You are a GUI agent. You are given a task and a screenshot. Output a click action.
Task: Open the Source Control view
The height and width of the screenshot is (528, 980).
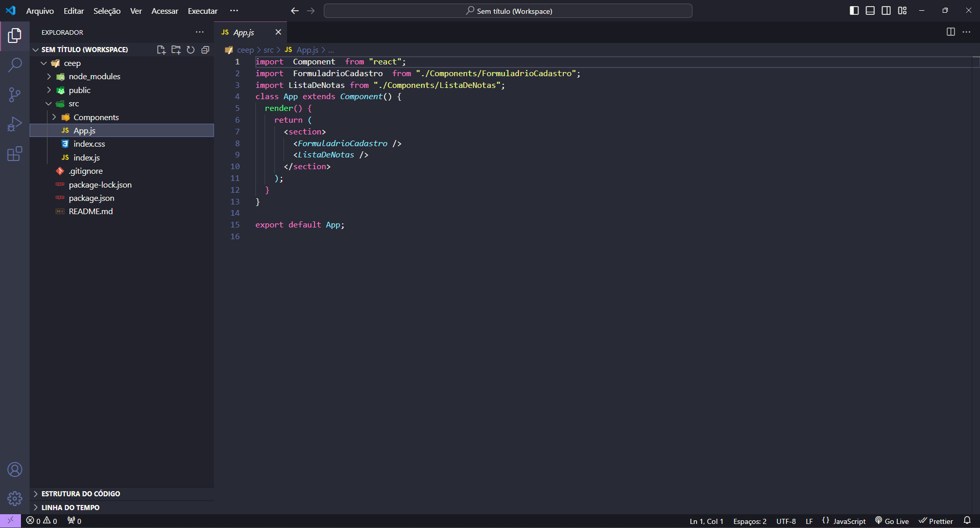click(x=15, y=95)
